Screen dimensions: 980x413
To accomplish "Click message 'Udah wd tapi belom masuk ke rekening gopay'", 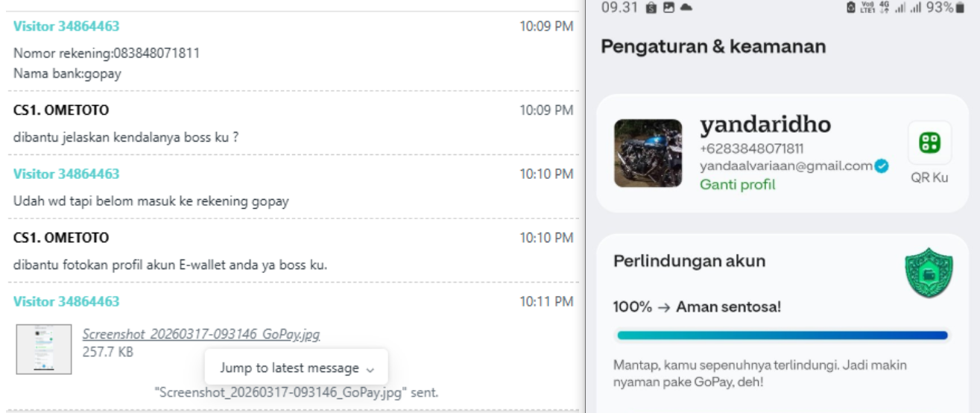I will tap(151, 201).
